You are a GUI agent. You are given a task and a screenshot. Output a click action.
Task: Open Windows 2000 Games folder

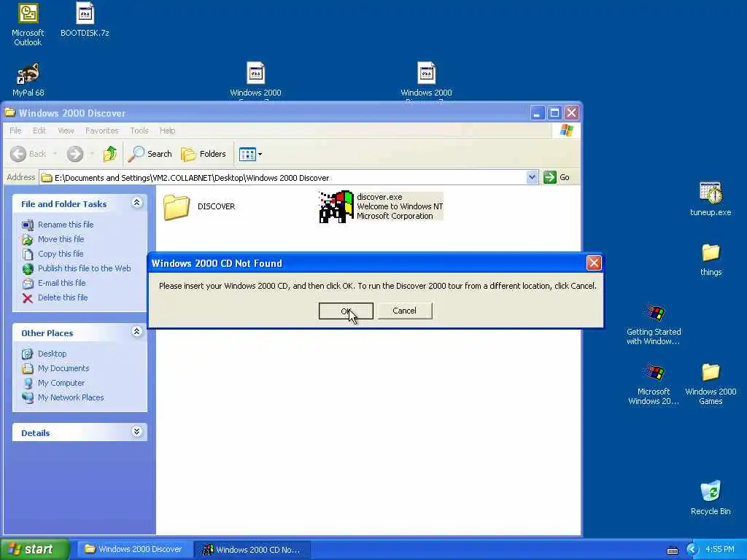[711, 384]
